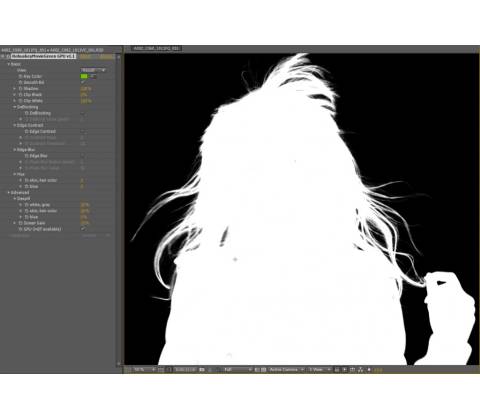
Task: Open the View dropdown in effect controls
Action: [93, 70]
